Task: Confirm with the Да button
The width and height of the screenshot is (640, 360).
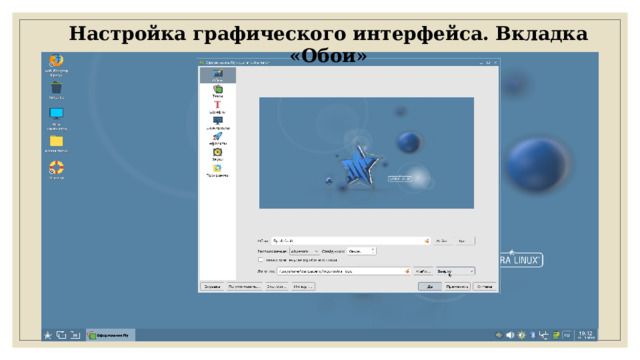Action: [430, 287]
